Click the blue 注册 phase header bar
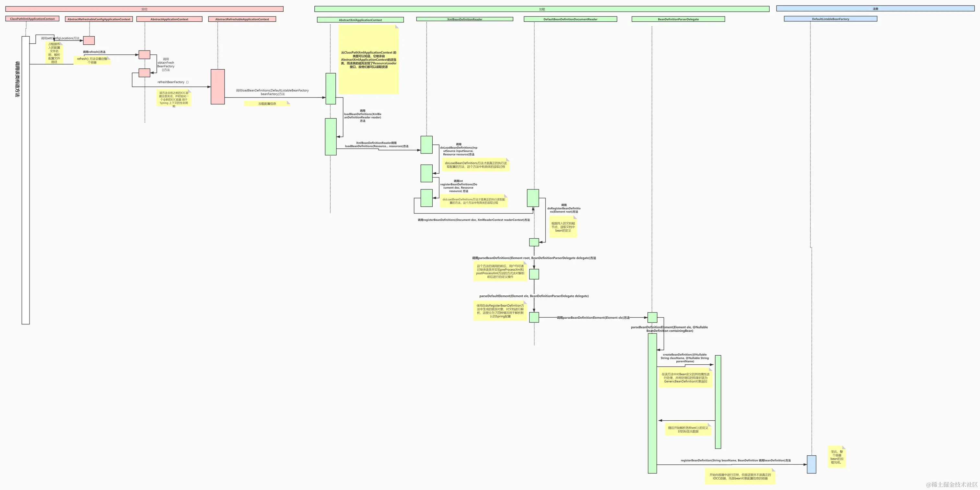Image resolution: width=980 pixels, height=490 pixels. click(875, 8)
